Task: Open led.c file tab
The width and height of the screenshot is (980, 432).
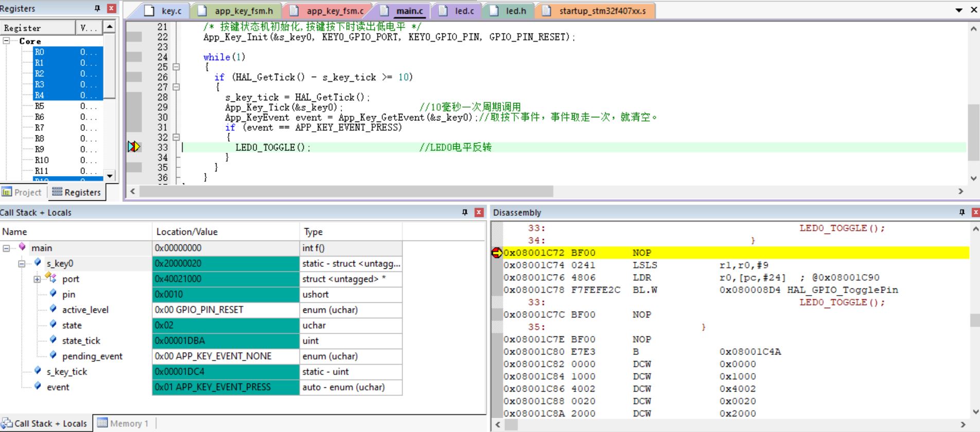Action: [457, 11]
